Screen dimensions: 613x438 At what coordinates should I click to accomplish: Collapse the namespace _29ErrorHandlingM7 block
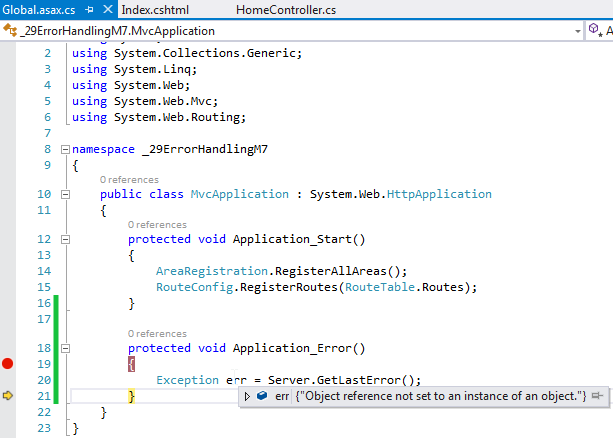click(65, 149)
